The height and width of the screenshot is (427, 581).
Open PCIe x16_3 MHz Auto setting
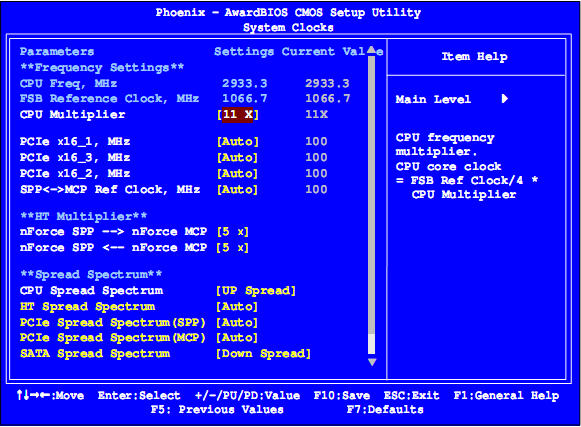point(238,158)
